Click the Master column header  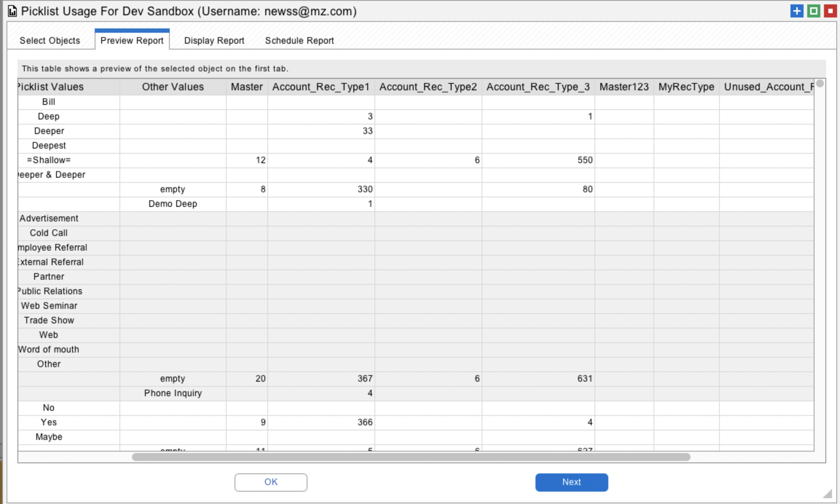click(247, 87)
